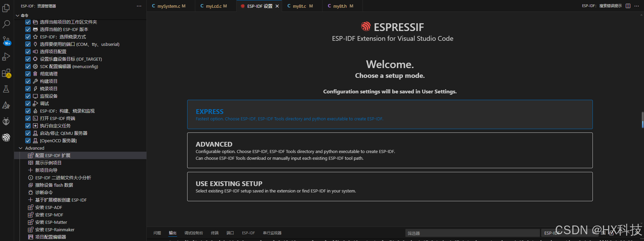The height and width of the screenshot is (241, 644).
Task: Open the 终端 panel tab
Action: click(x=215, y=233)
